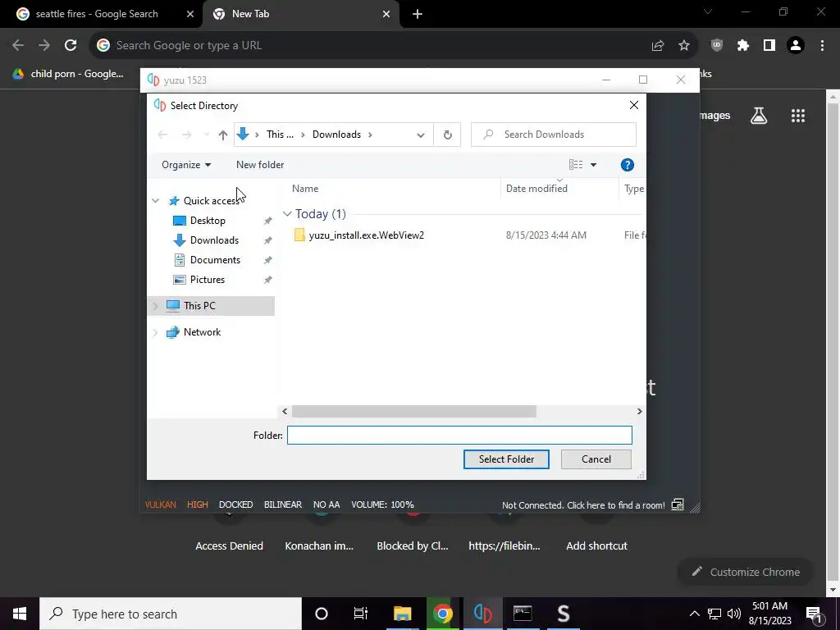840x630 pixels.
Task: Open Chrome profile avatar
Action: click(796, 46)
